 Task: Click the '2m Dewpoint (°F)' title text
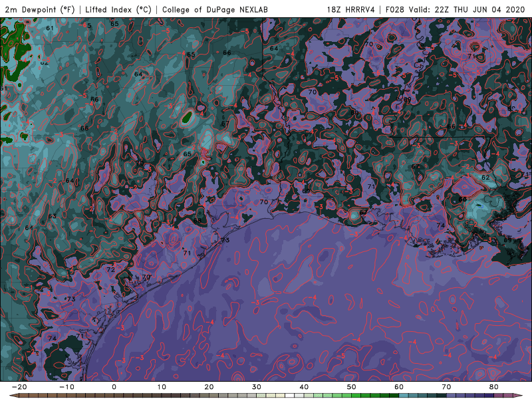(x=39, y=9)
